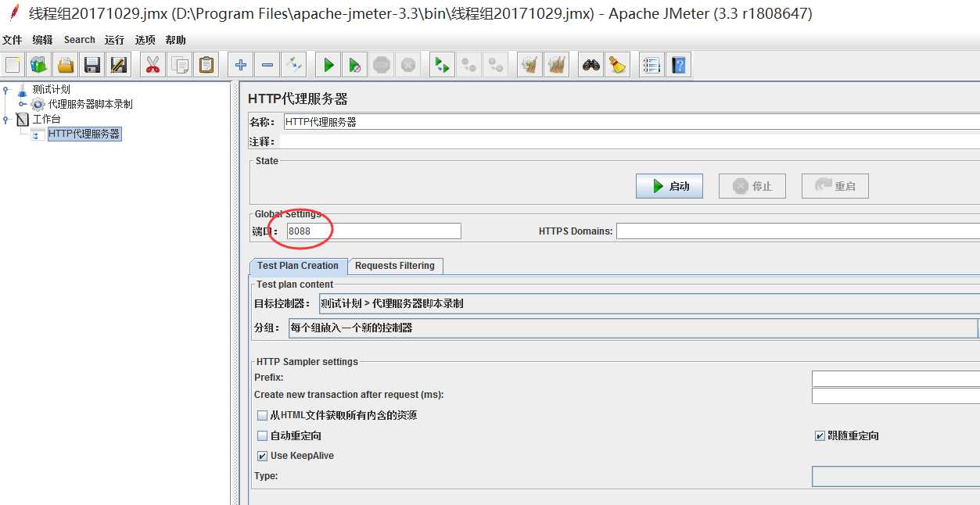Open Search with the binoculars icon
Screen dimensions: 980x505
click(591, 65)
